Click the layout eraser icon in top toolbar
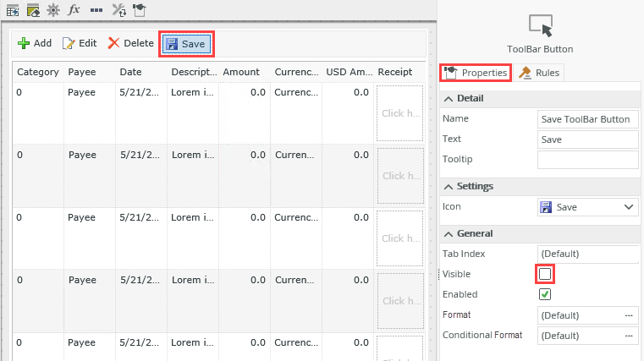This screenshot has width=644, height=361. tap(33, 10)
